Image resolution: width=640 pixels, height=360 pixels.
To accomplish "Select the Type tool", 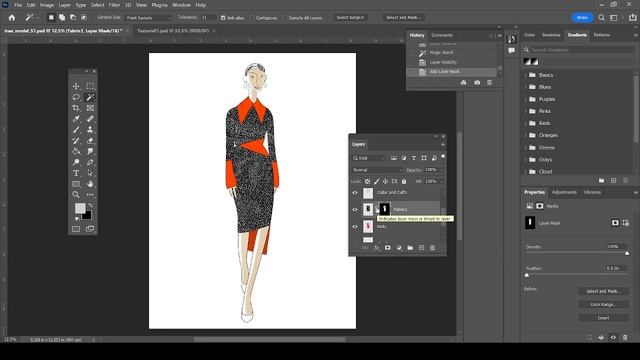I will pyautogui.click(x=76, y=173).
